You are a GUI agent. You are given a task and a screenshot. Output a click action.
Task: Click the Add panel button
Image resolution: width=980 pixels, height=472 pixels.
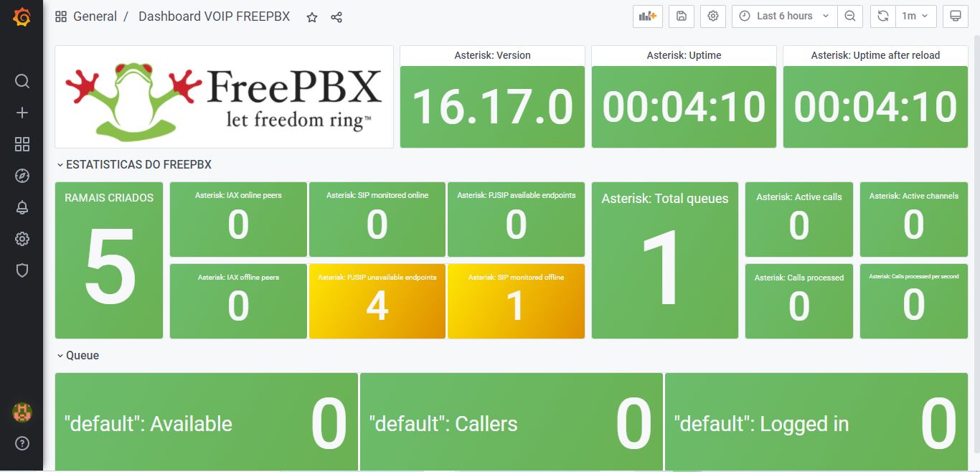pyautogui.click(x=648, y=16)
